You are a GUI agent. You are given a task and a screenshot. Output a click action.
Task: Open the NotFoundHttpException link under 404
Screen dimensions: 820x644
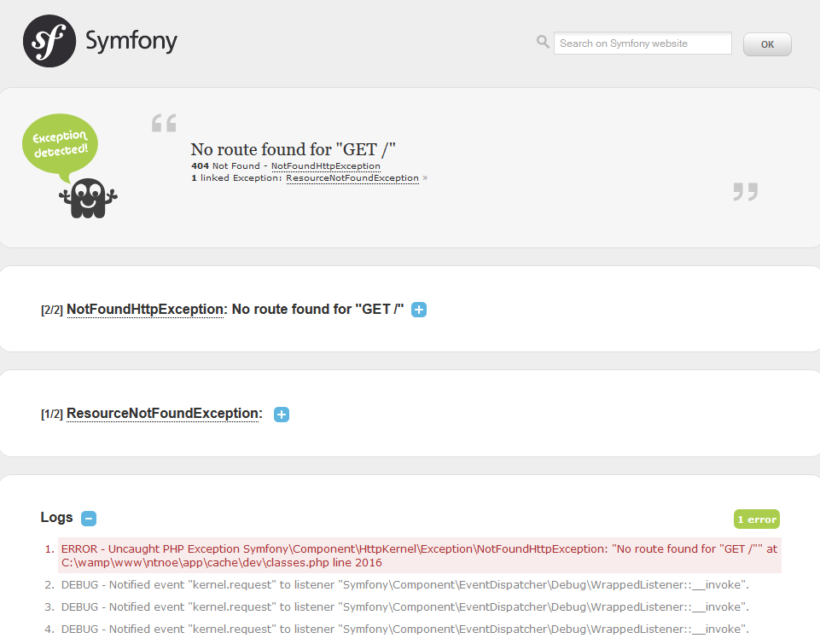(x=325, y=166)
